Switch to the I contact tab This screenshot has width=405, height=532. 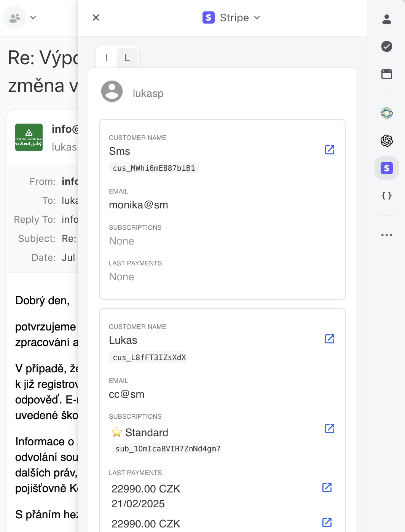tap(107, 58)
